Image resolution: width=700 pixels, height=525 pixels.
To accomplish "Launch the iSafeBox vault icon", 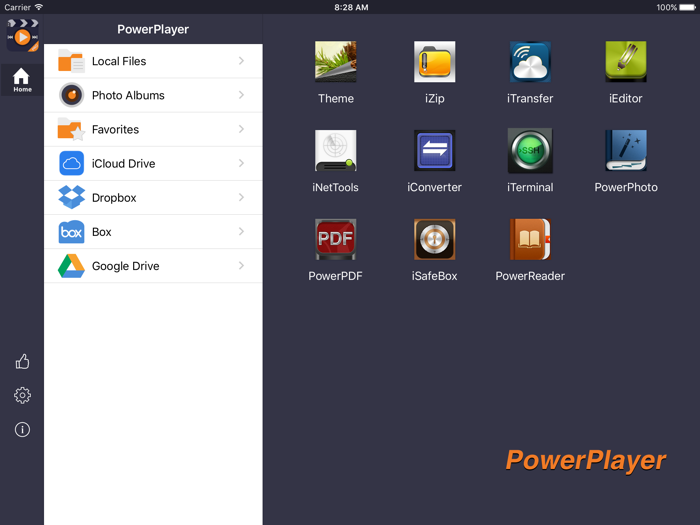I will coord(434,239).
